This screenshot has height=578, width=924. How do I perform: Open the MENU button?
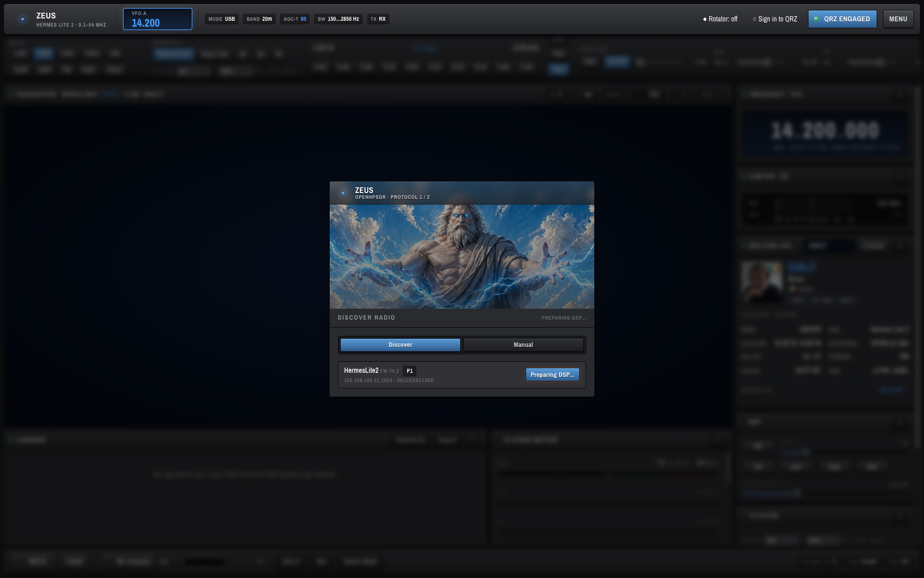898,19
